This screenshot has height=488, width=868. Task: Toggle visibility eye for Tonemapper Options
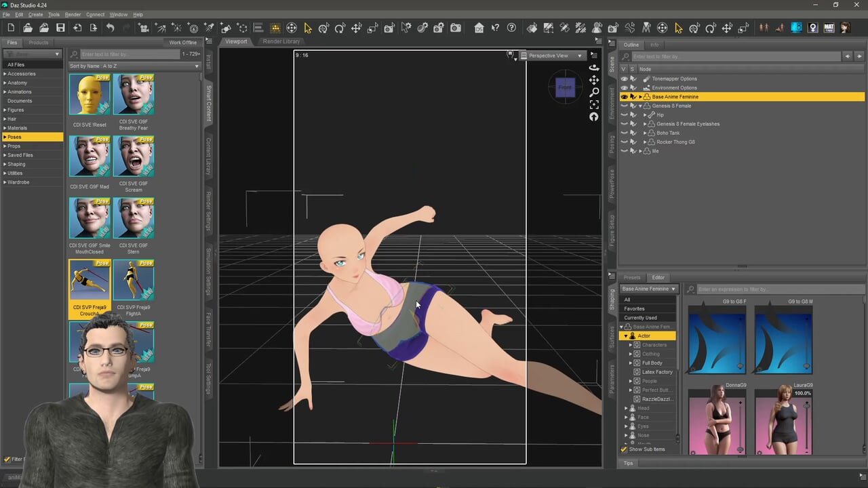[624, 79]
